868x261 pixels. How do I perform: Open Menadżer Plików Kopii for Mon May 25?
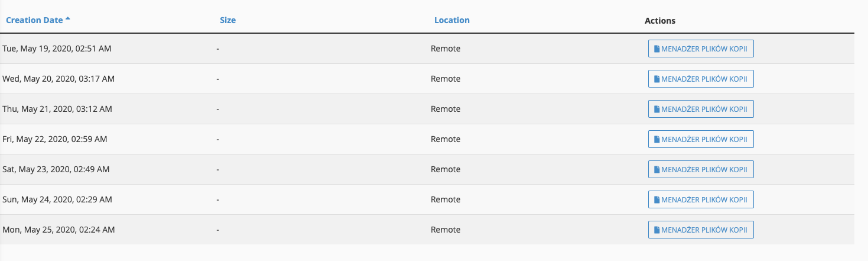click(701, 230)
